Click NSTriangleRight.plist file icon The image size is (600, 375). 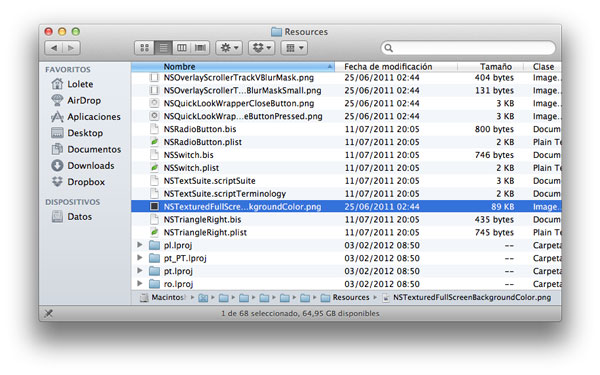tap(154, 232)
